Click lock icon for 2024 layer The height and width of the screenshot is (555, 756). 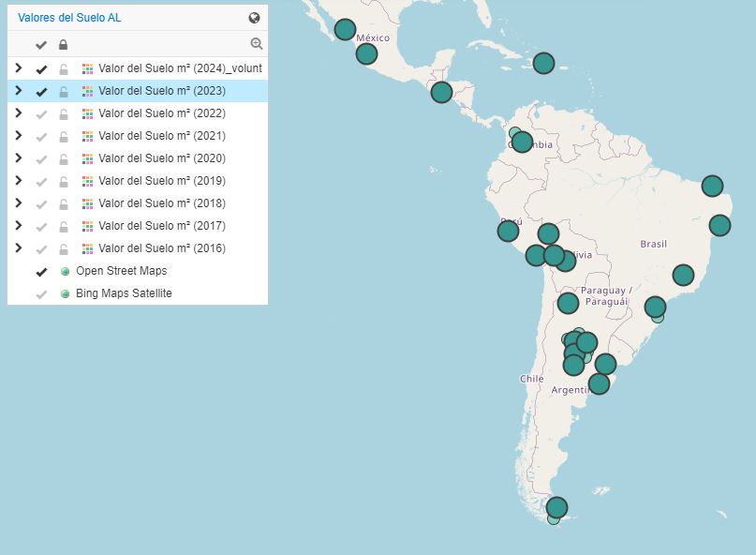64,69
